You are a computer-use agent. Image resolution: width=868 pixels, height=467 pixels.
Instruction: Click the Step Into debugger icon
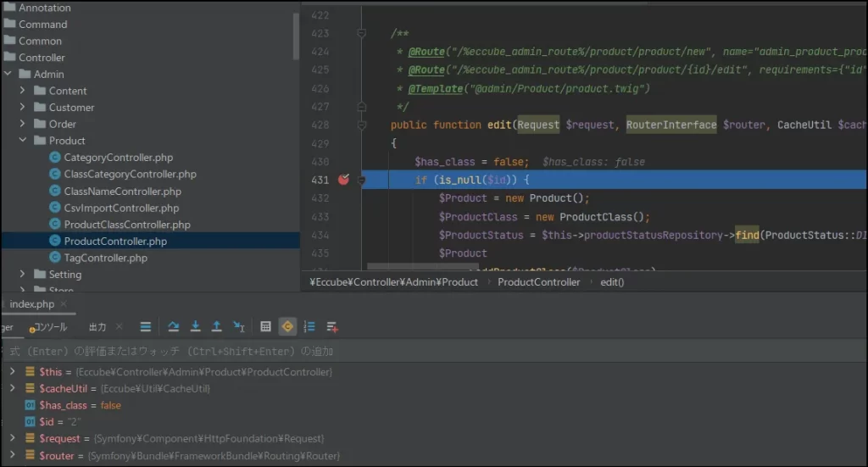tap(196, 326)
